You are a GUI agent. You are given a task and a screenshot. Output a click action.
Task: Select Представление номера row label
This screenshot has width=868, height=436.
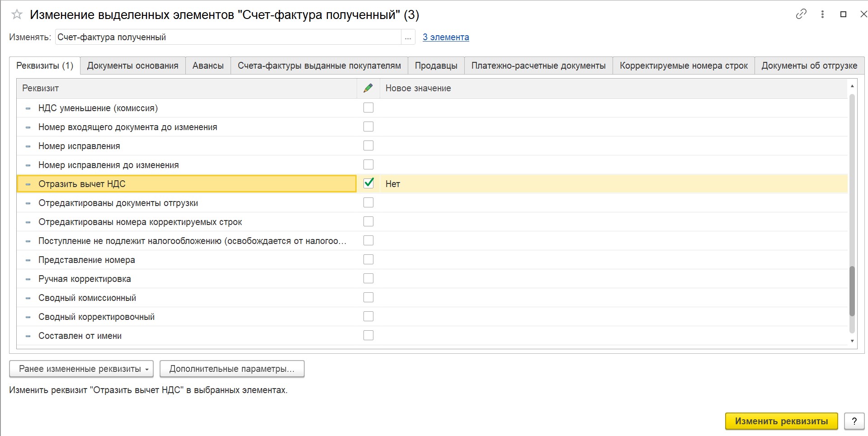(x=87, y=260)
